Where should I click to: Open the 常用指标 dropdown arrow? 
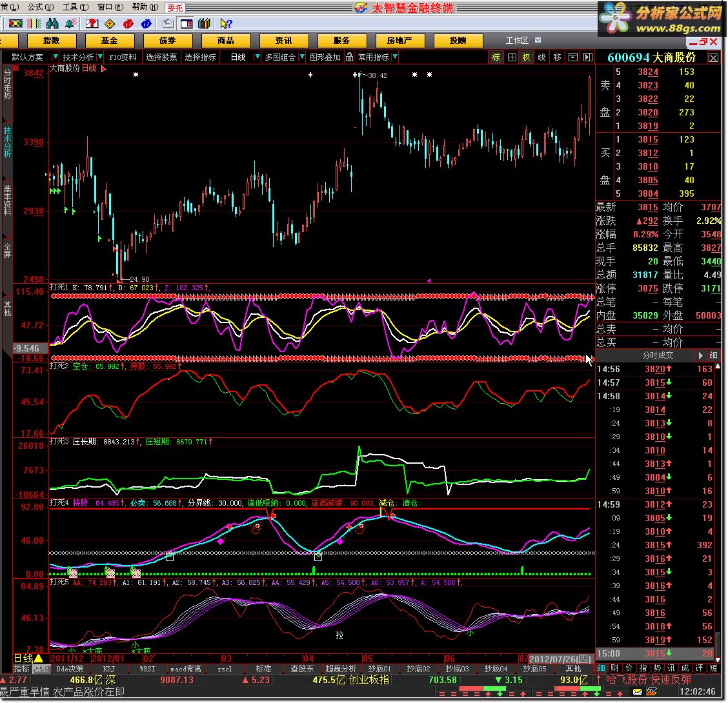point(395,57)
